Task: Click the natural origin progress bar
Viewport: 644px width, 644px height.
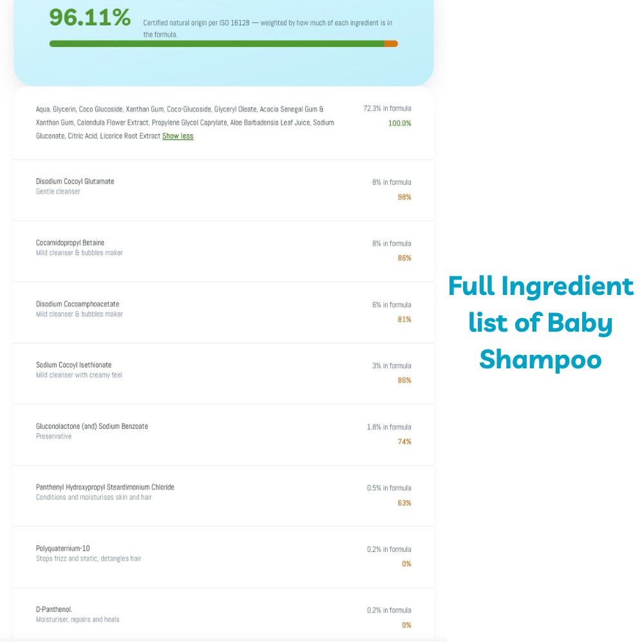Action: pyautogui.click(x=223, y=44)
